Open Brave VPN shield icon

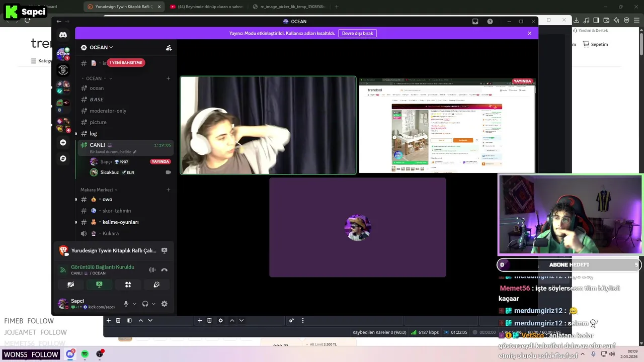[626, 20]
